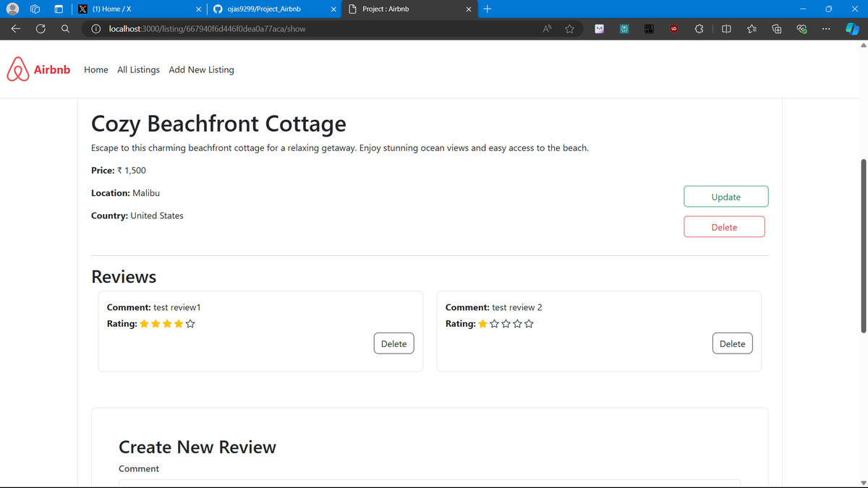Image resolution: width=868 pixels, height=488 pixels.
Task: Click the 'Country: United States' text
Action: tap(137, 215)
